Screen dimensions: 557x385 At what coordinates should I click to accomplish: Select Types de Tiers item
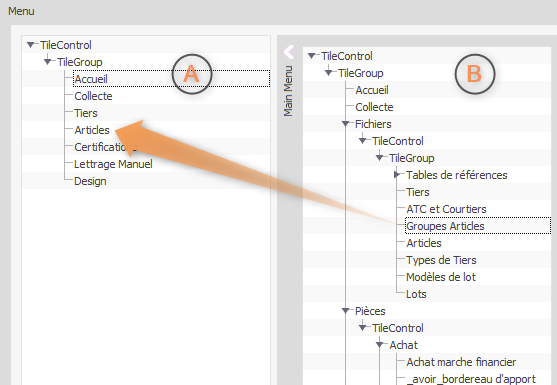[441, 260]
